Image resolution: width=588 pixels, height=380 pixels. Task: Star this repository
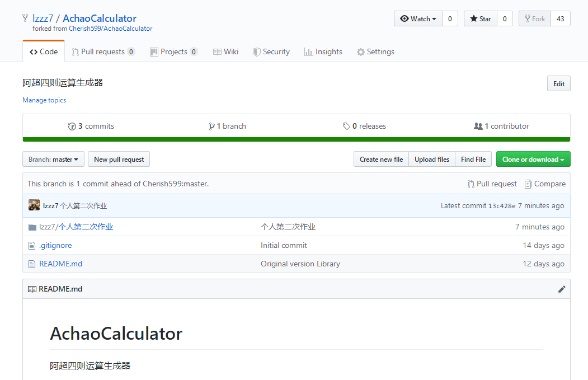coord(481,19)
